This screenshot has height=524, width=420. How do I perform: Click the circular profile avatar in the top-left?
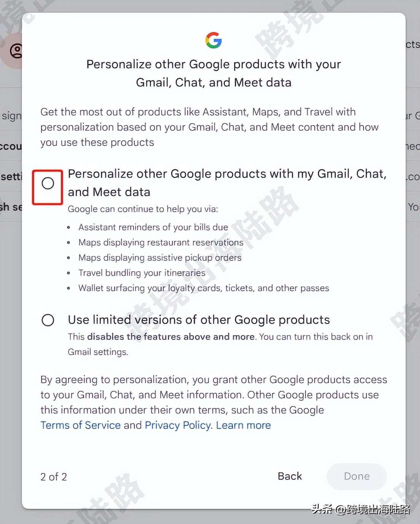[x=15, y=51]
